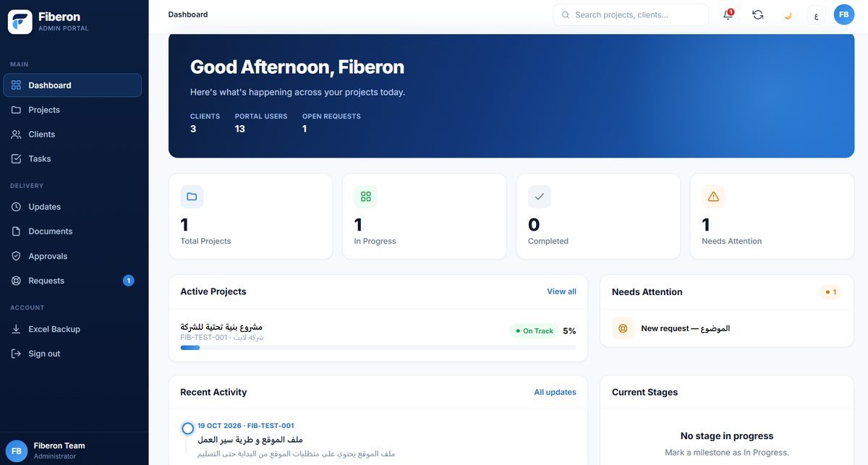Open Tasks in the sidebar
Viewport: 868px width, 465px height.
point(72,159)
